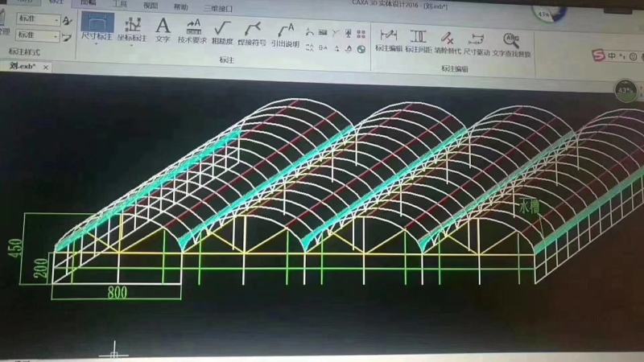Click the second small icon in annotation grid top row
644x362 pixels.
pos(323,32)
